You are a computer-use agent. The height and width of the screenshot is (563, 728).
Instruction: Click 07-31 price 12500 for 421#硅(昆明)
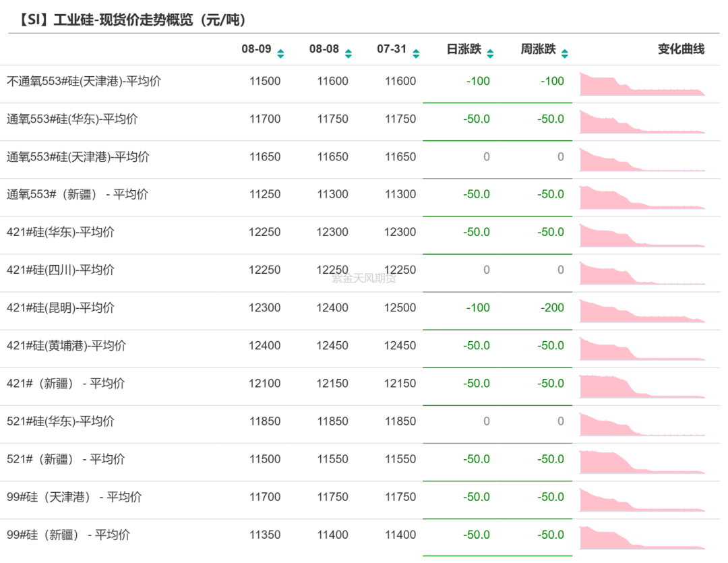[x=400, y=307]
